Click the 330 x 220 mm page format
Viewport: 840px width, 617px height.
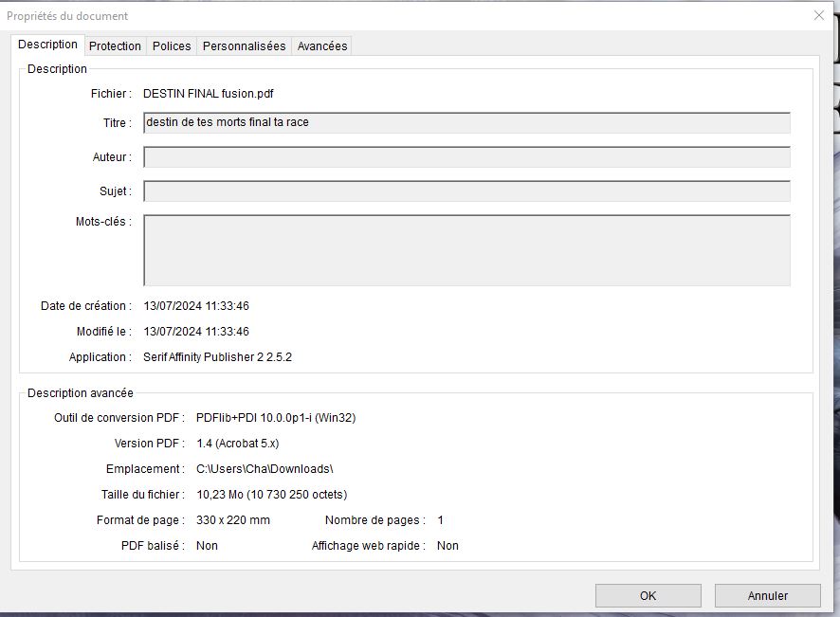pos(233,520)
